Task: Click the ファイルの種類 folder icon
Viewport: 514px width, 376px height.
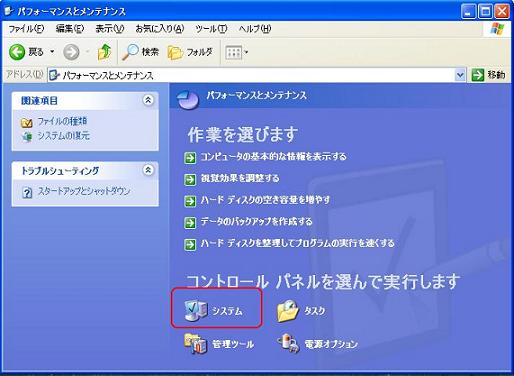Action: [27, 123]
